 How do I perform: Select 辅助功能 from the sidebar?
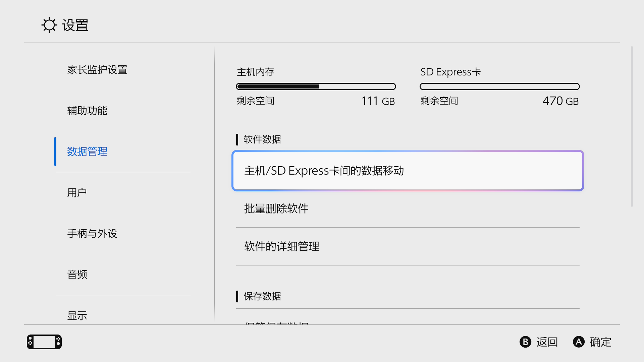(x=87, y=111)
